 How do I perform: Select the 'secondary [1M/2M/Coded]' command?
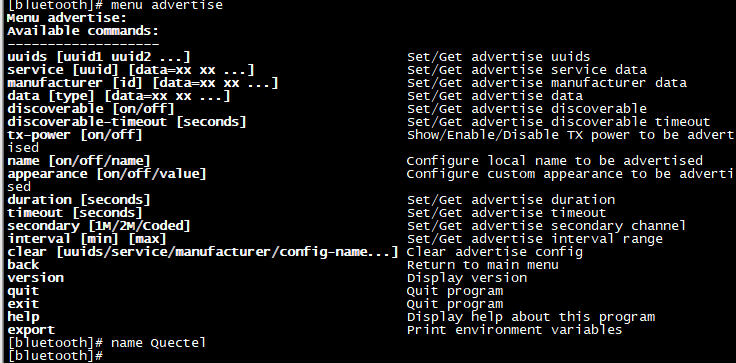(99, 226)
